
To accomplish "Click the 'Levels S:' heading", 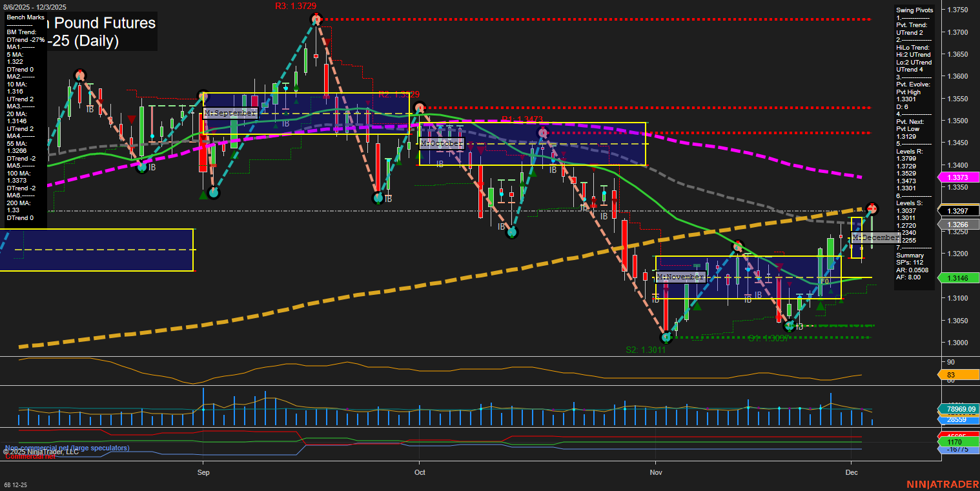I will [x=910, y=203].
